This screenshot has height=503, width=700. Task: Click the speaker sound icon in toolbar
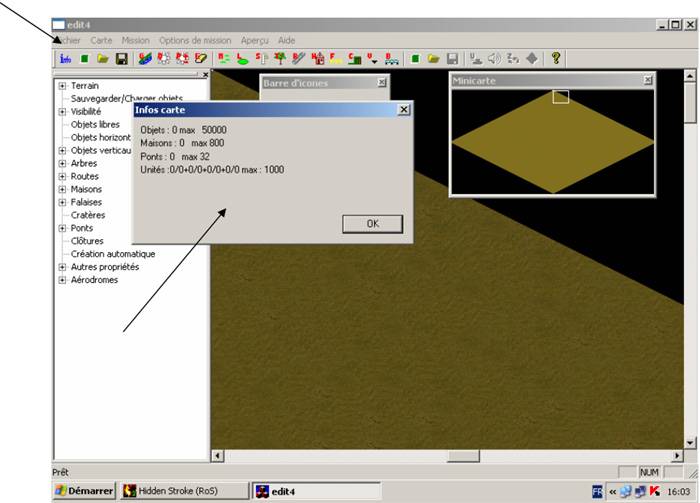coord(494,59)
